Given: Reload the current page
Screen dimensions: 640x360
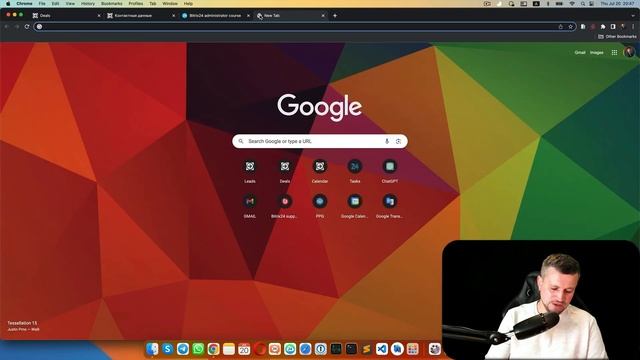Looking at the screenshot, I should click(x=27, y=27).
